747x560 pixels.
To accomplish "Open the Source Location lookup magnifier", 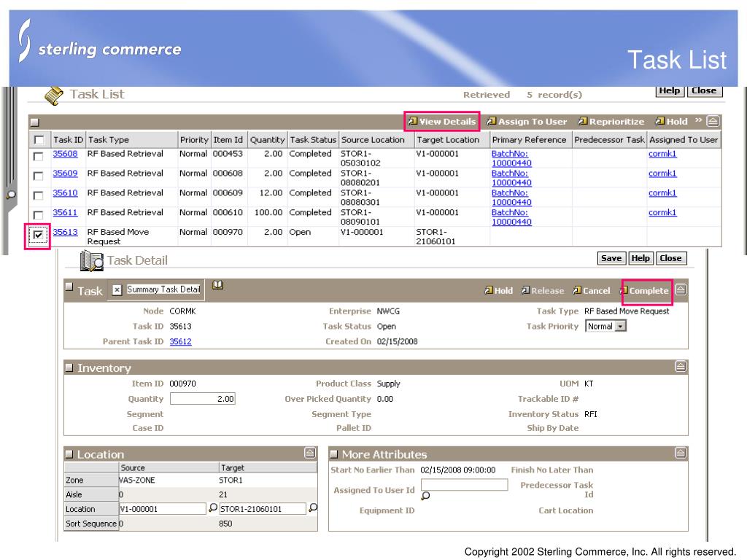I will [x=213, y=508].
